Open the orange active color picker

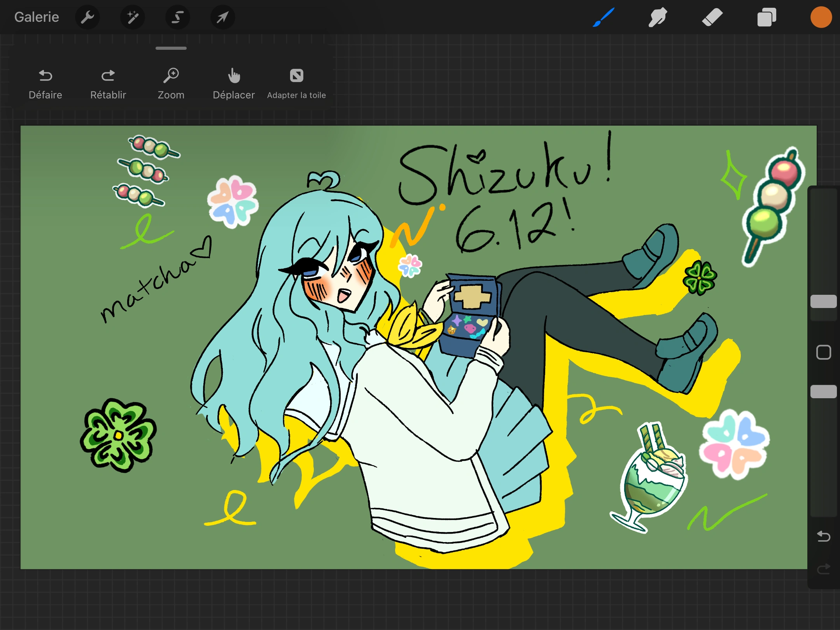[x=821, y=17]
